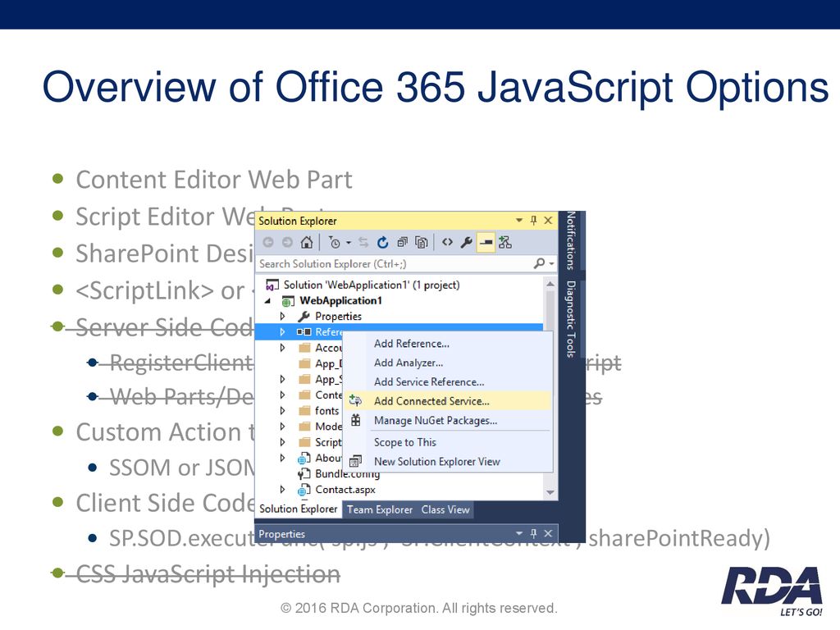Switch to the Team Explorer tab
This screenshot has width=840, height=630.
[380, 509]
